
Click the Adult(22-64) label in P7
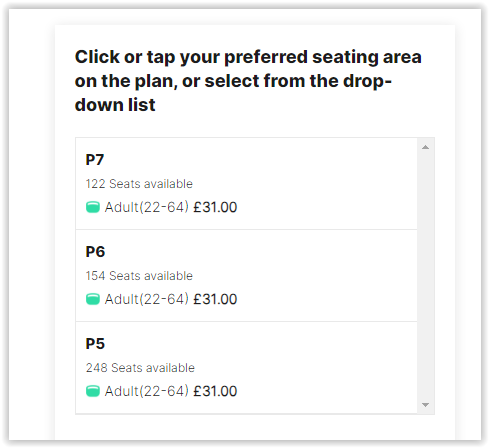[147, 207]
